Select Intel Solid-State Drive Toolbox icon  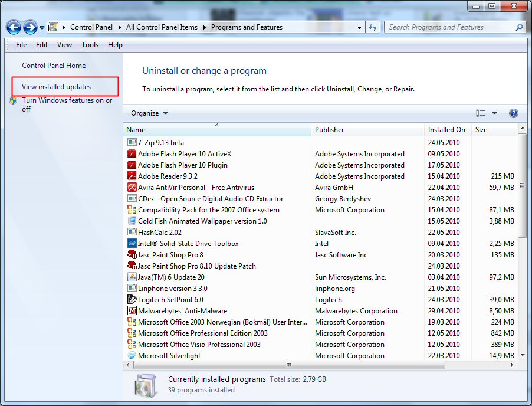pos(132,243)
